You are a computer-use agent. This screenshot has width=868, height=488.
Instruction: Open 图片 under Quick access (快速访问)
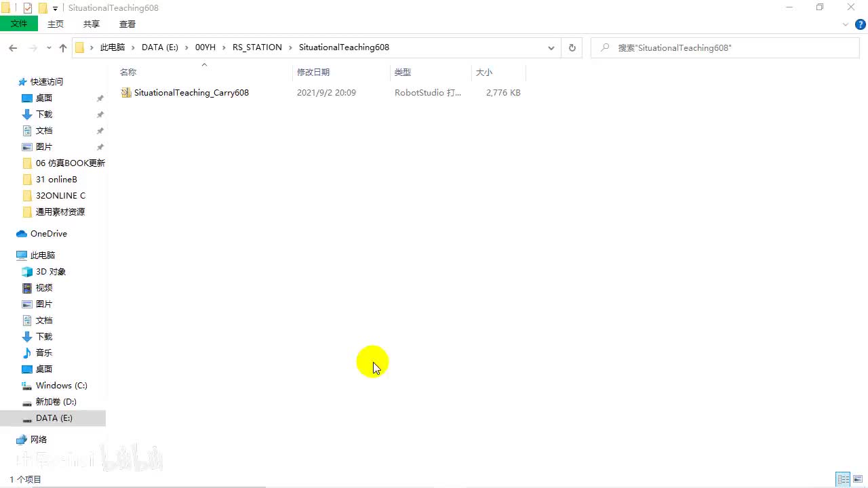pos(44,146)
